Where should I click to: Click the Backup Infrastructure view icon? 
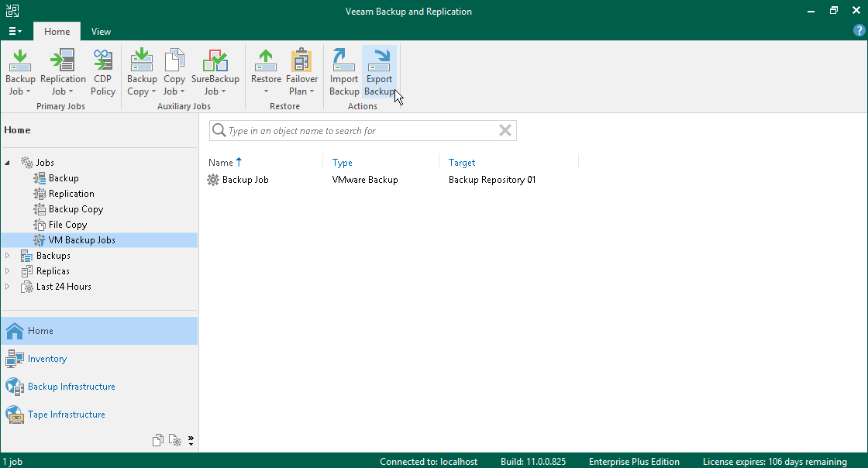click(15, 386)
